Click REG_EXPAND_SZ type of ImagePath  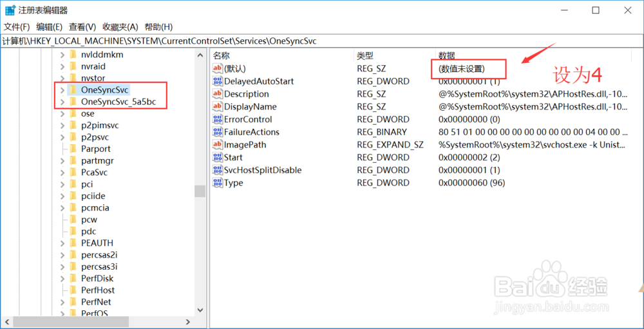tap(390, 145)
